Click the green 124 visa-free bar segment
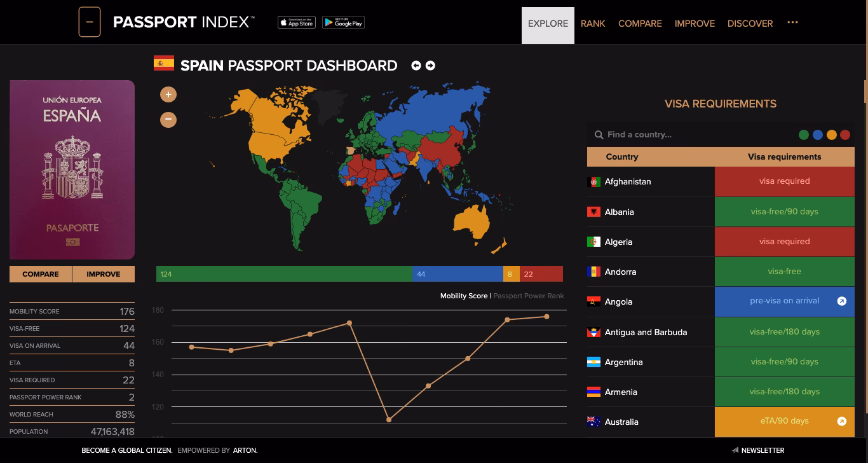The width and height of the screenshot is (868, 463). pyautogui.click(x=284, y=274)
